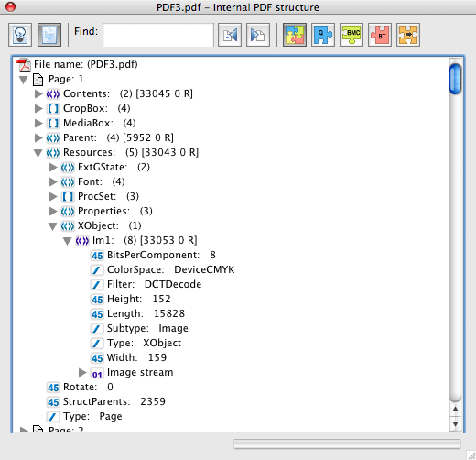Screen dimensions: 476x460
Task: Toggle the multicolor puzzle piece button
Action: click(295, 35)
